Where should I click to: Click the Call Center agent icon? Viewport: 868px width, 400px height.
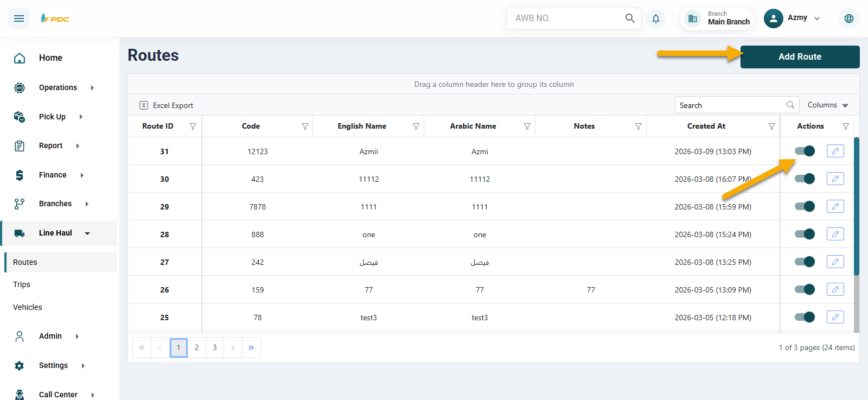20,395
